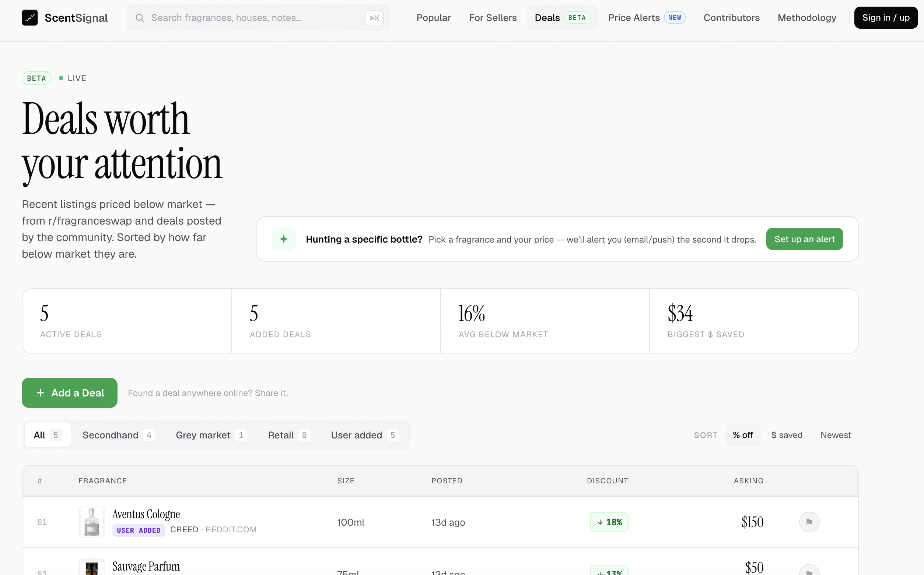Click the $150 asking price
Screen dimensions: 924x575
[752, 522]
